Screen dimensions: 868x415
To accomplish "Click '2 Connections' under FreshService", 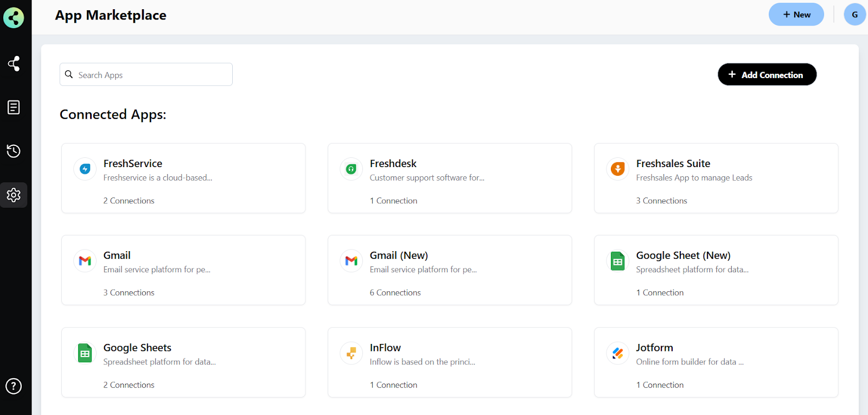I will click(129, 201).
